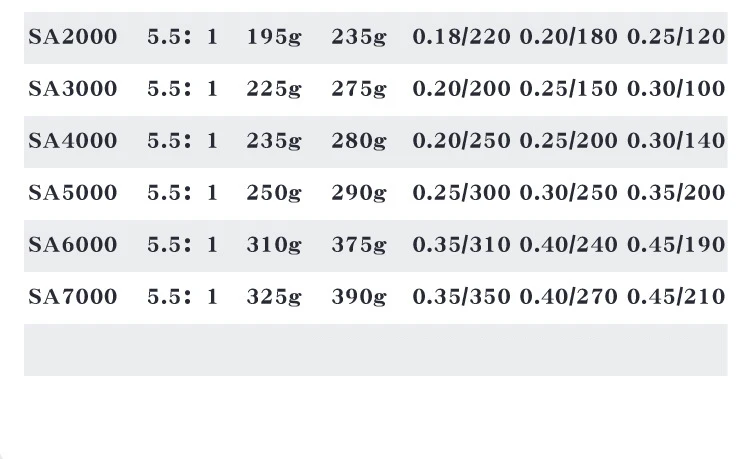Click the 5.5:1 gear ratio in SA5000 row
Image resolution: width=750 pixels, height=459 pixels.
(182, 193)
